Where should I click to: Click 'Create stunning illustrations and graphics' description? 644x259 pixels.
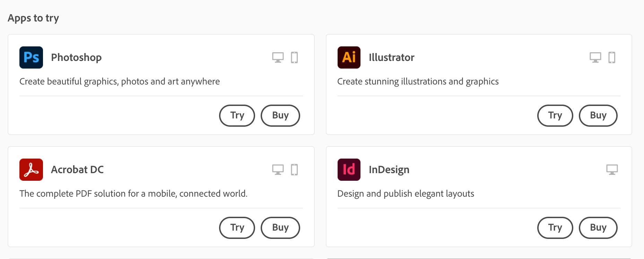(x=418, y=82)
